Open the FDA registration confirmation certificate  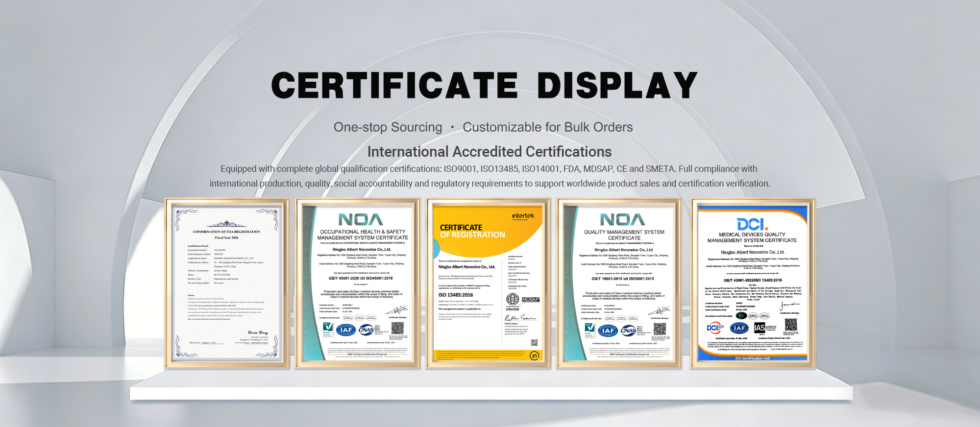[x=227, y=284]
